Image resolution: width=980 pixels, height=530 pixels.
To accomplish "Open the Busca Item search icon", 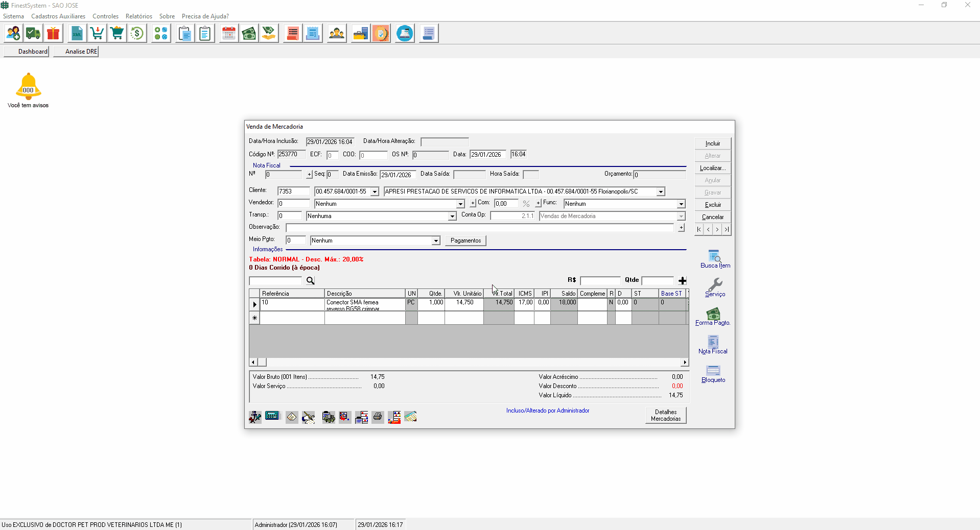I will click(x=714, y=256).
